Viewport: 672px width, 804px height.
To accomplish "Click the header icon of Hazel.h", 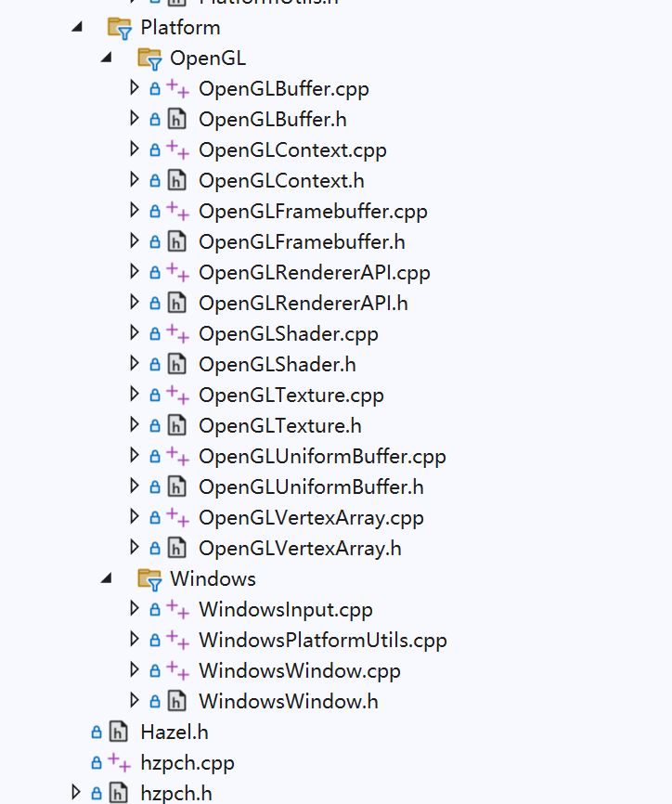I will (119, 732).
